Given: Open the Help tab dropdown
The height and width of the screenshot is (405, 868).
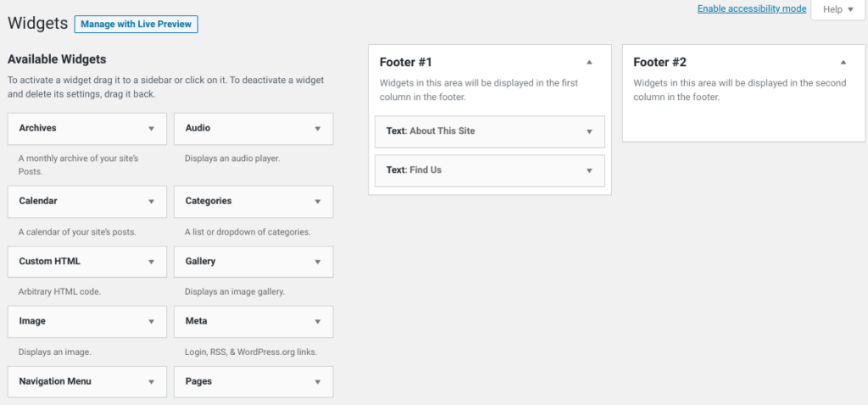Looking at the screenshot, I should pos(838,9).
